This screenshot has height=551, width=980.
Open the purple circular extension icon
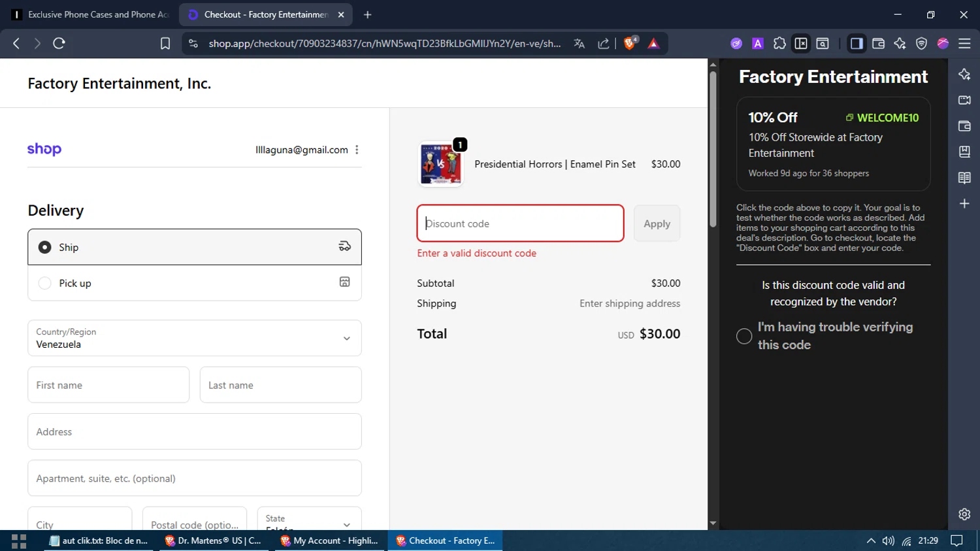[x=736, y=43]
